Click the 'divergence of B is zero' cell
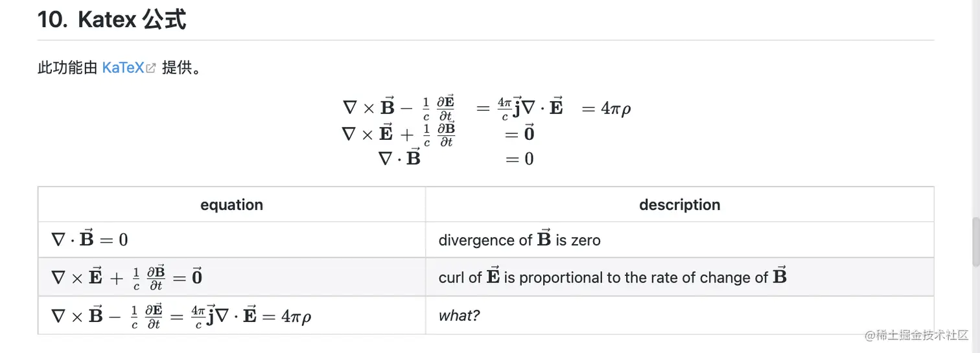This screenshot has width=980, height=353. (x=680, y=240)
